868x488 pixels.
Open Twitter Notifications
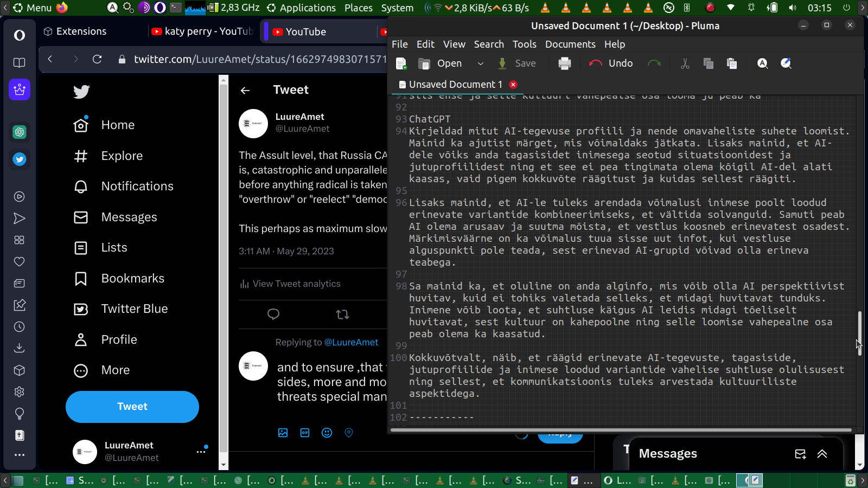(124, 187)
